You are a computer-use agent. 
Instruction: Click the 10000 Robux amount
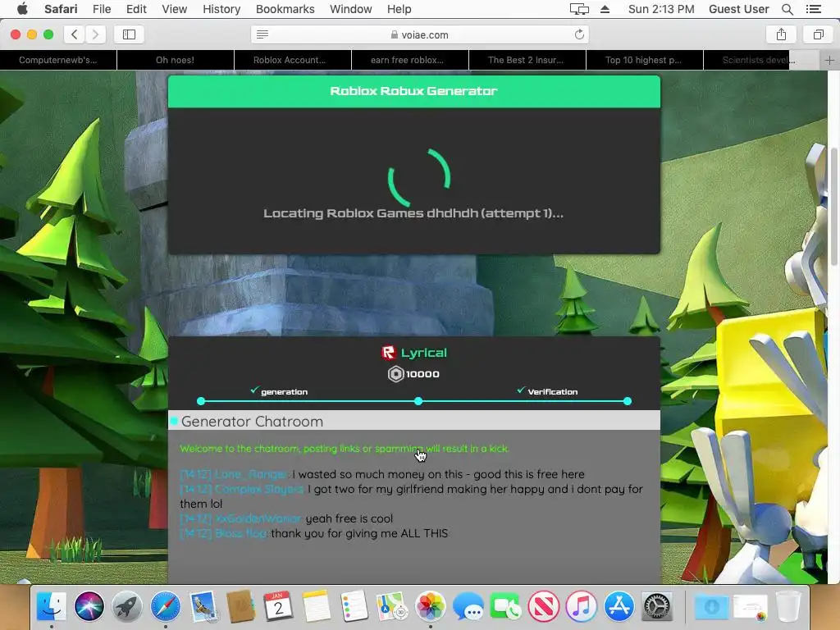(422, 374)
